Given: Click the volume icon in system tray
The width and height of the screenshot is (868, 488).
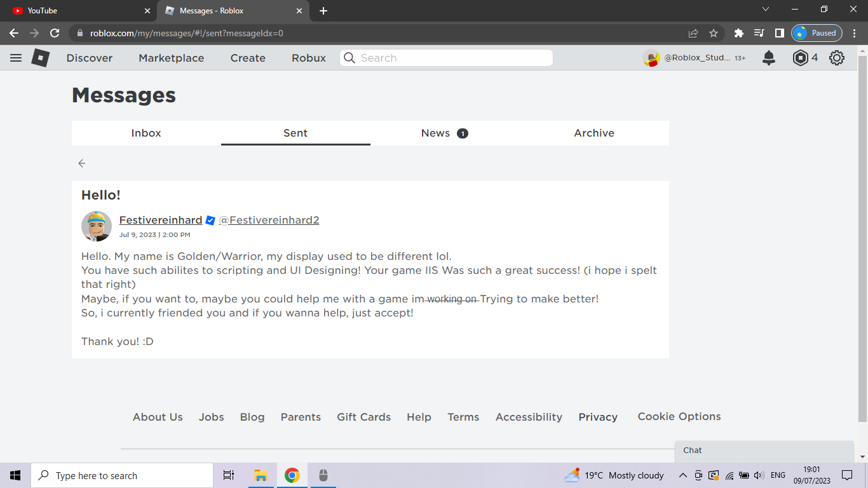Looking at the screenshot, I should 759,475.
